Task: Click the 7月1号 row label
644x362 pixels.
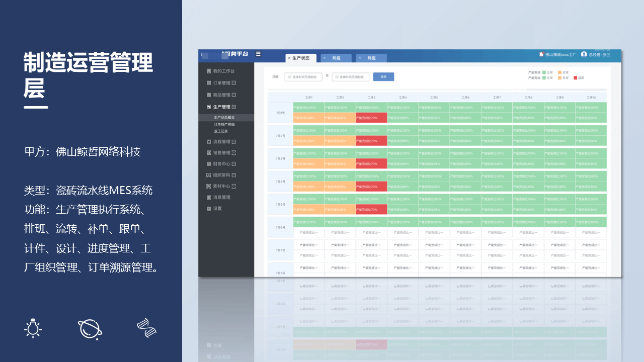Action: (x=280, y=113)
